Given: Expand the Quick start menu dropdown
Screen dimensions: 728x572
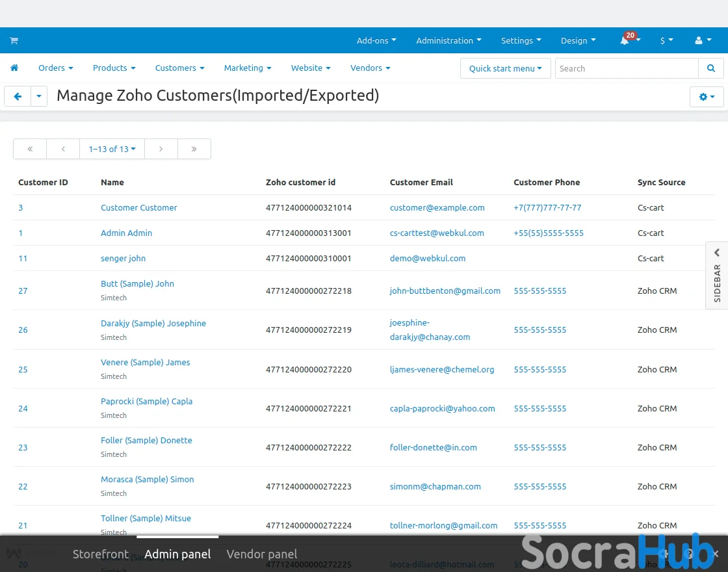Looking at the screenshot, I should pos(505,68).
